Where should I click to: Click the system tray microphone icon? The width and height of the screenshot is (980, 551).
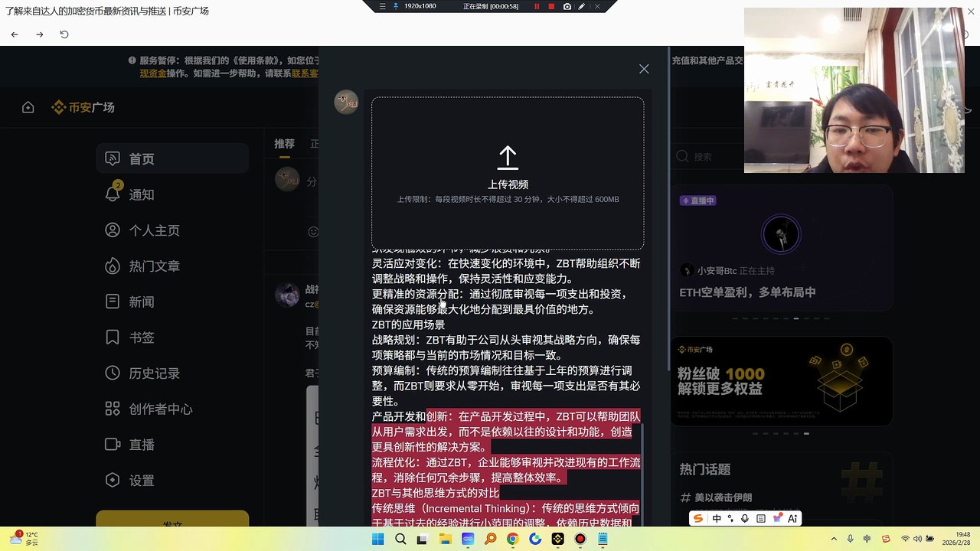click(x=851, y=540)
